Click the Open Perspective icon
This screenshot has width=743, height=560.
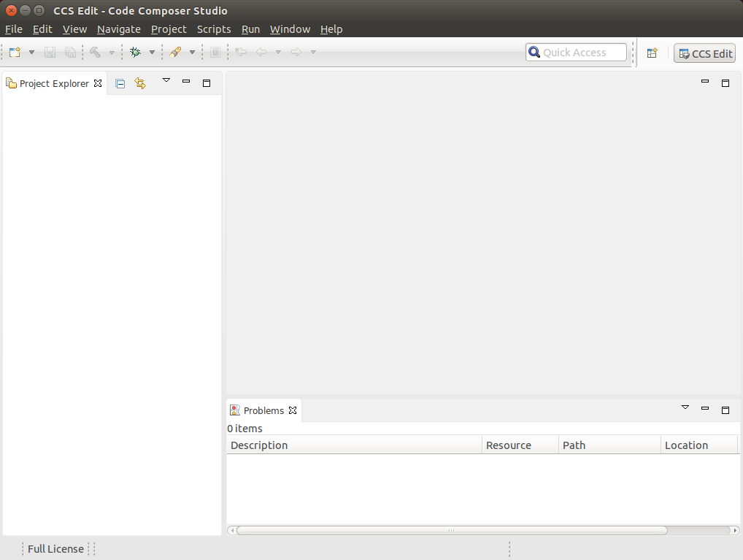tap(652, 53)
